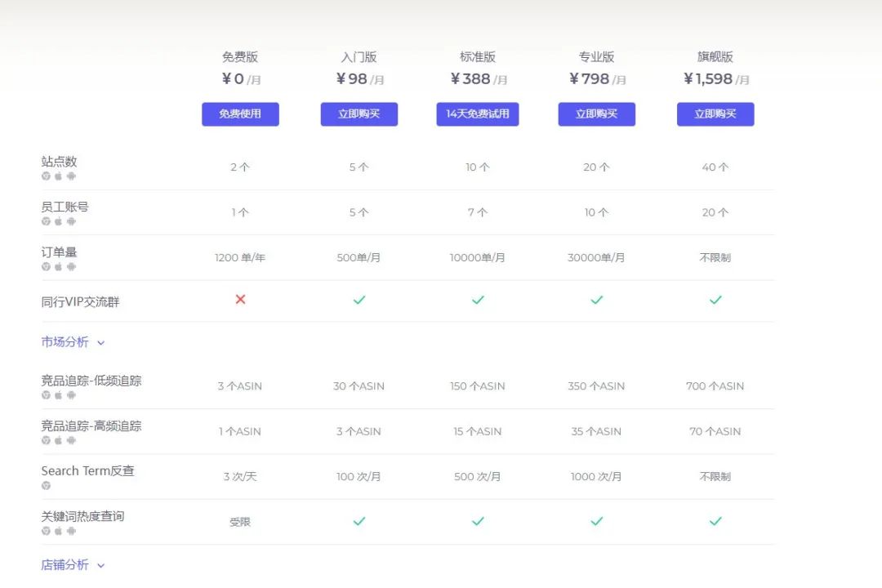
Task: Select the 入门版 plan column header
Action: click(359, 57)
